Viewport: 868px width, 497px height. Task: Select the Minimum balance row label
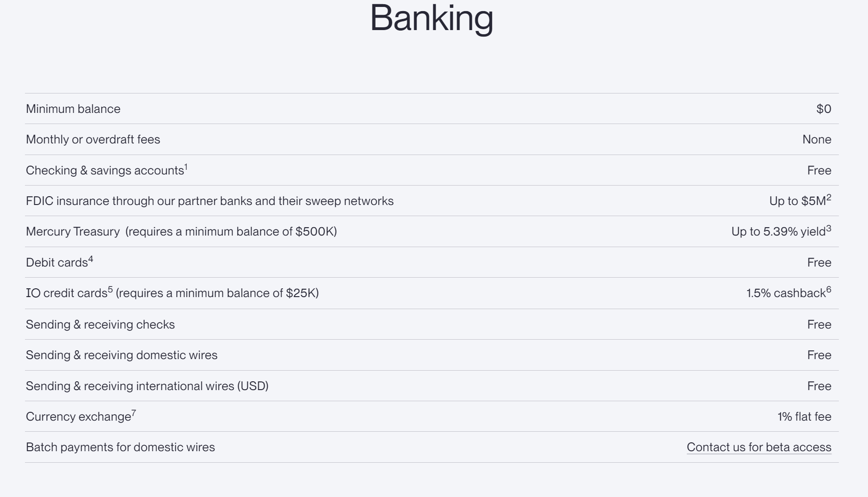pyautogui.click(x=73, y=109)
